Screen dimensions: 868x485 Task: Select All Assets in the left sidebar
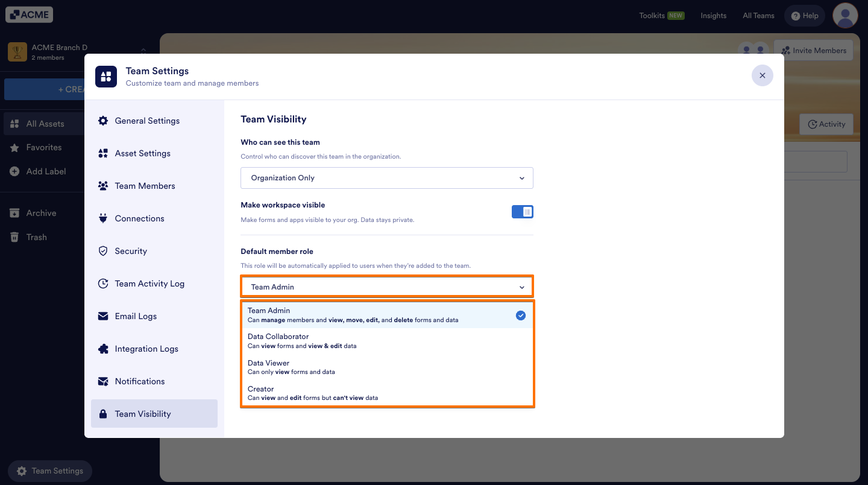point(45,124)
